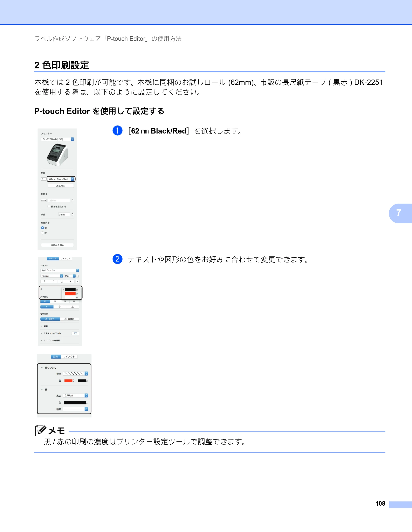The height and width of the screenshot is (532, 412).
Task: Select the 縦 orientation radio button
Action: point(42,233)
